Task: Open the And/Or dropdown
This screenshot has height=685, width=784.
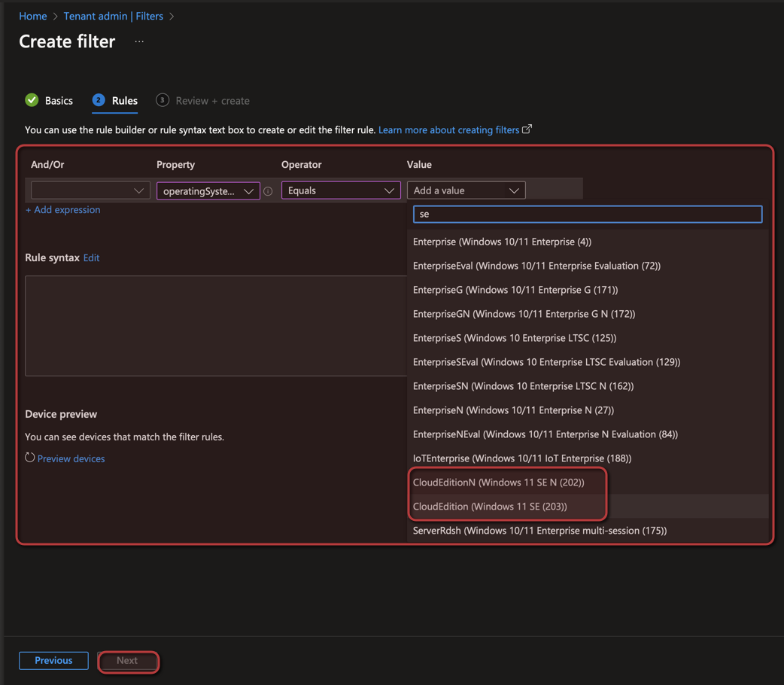Action: (x=88, y=191)
